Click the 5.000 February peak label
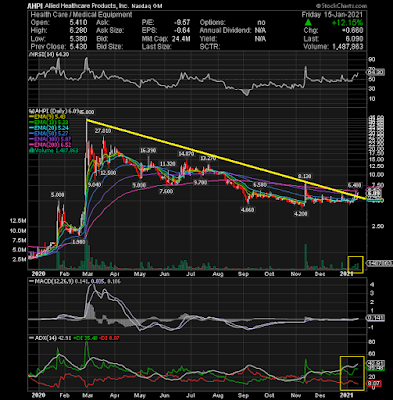393x400 pixels. click(x=57, y=194)
